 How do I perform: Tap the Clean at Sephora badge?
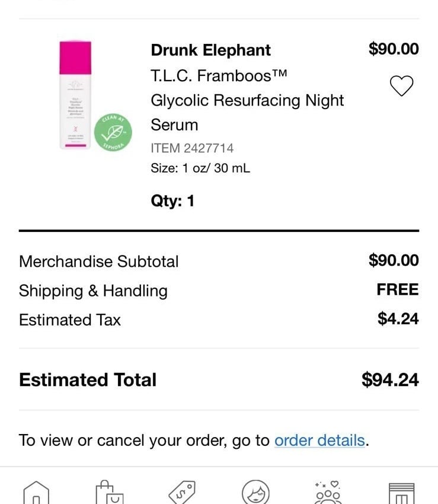pyautogui.click(x=113, y=132)
